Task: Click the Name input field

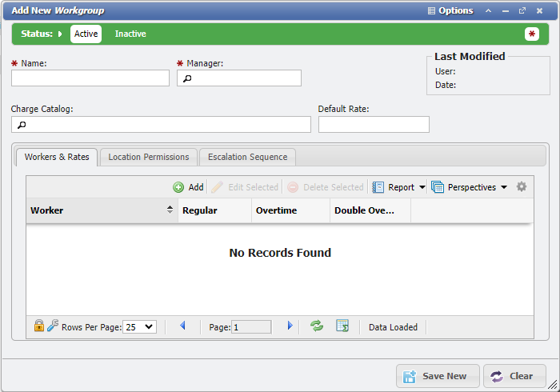Action: (90, 78)
